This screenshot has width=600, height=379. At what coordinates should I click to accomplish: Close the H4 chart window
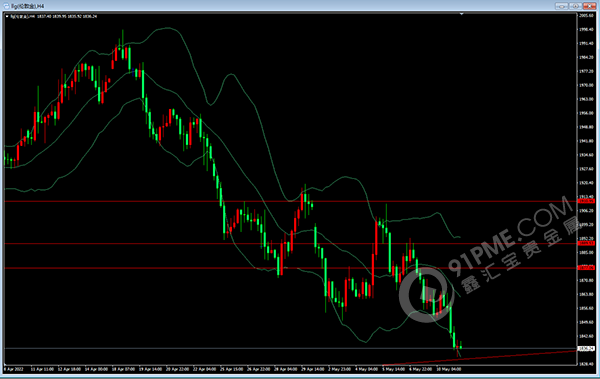coord(589,6)
